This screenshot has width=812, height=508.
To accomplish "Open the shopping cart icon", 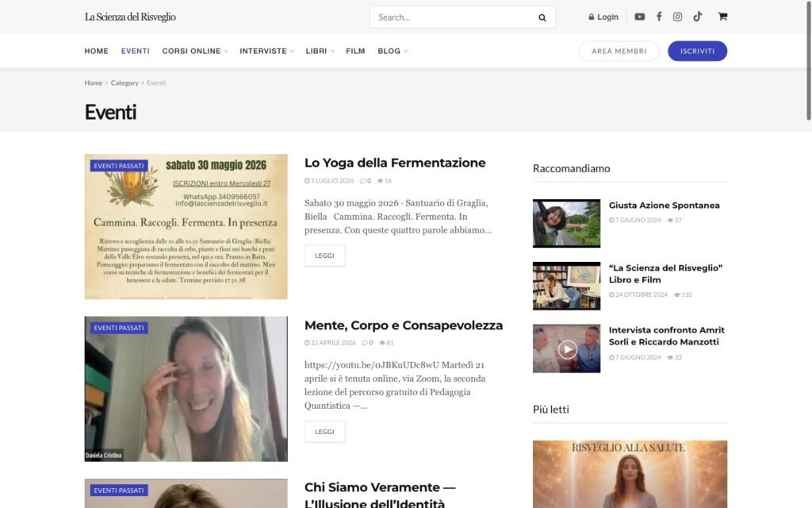I will click(722, 17).
